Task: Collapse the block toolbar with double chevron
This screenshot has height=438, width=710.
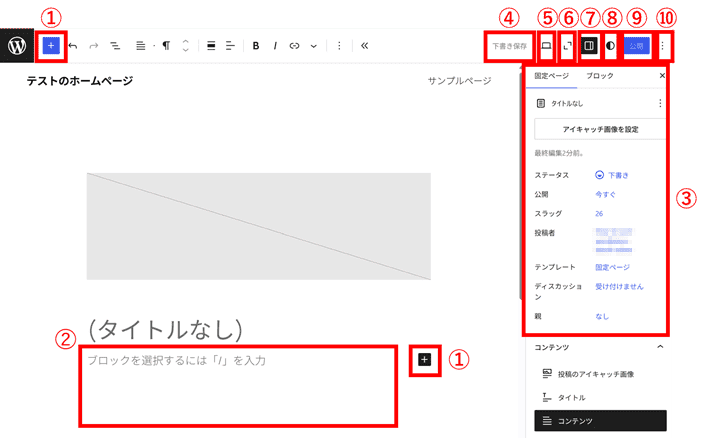Action: tap(365, 46)
